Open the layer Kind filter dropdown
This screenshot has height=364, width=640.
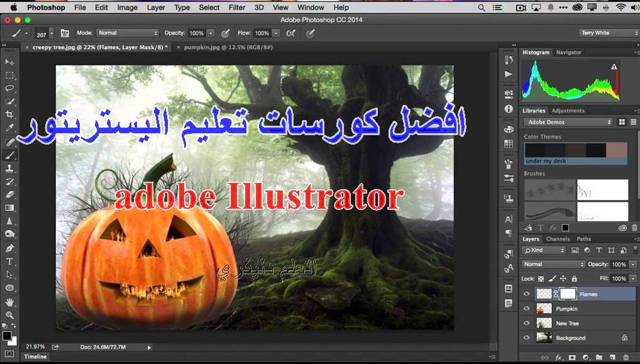(544, 250)
